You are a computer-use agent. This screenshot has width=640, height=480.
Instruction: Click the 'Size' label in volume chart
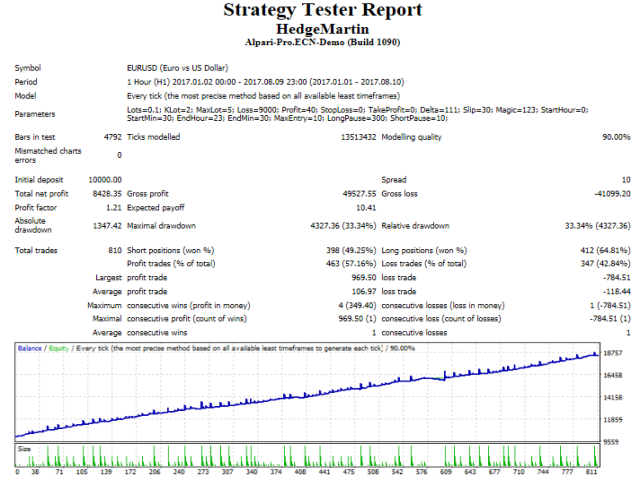point(24,449)
